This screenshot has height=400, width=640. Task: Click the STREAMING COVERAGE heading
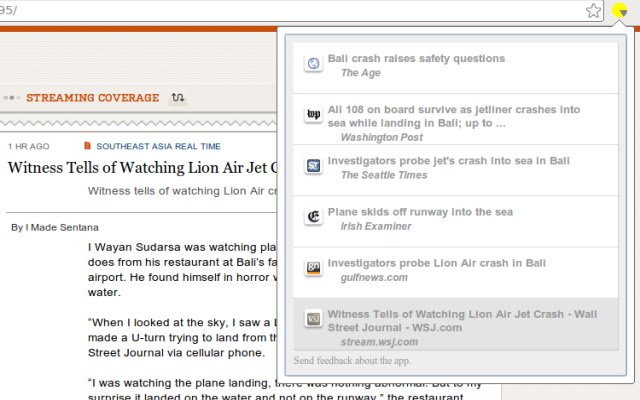pos(93,98)
